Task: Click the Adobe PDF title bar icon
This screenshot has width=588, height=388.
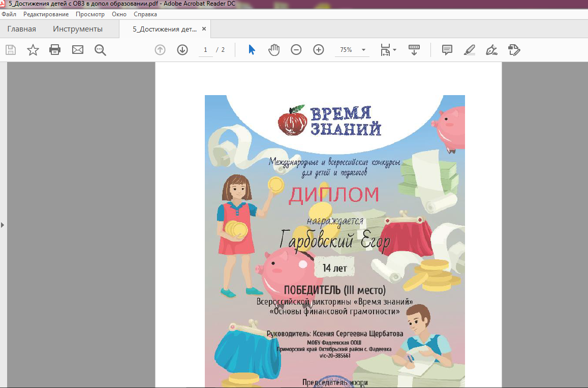Action: (3, 4)
